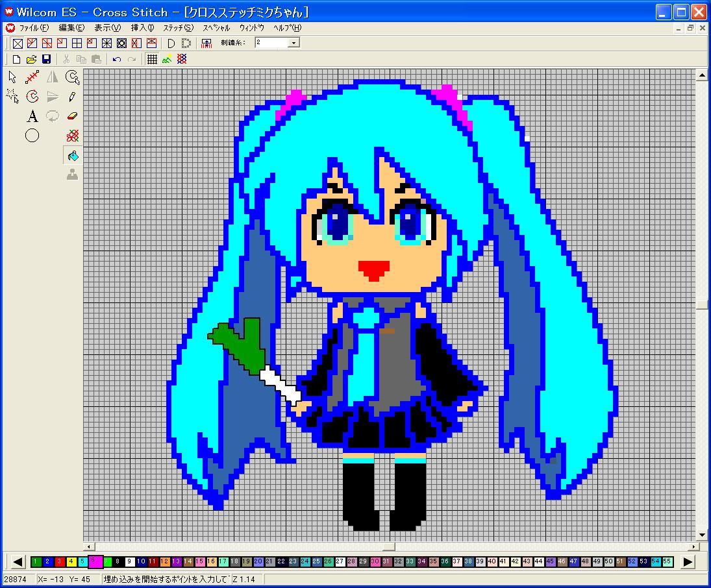
Task: Click the solid D outline stitch icon
Action: [x=171, y=43]
